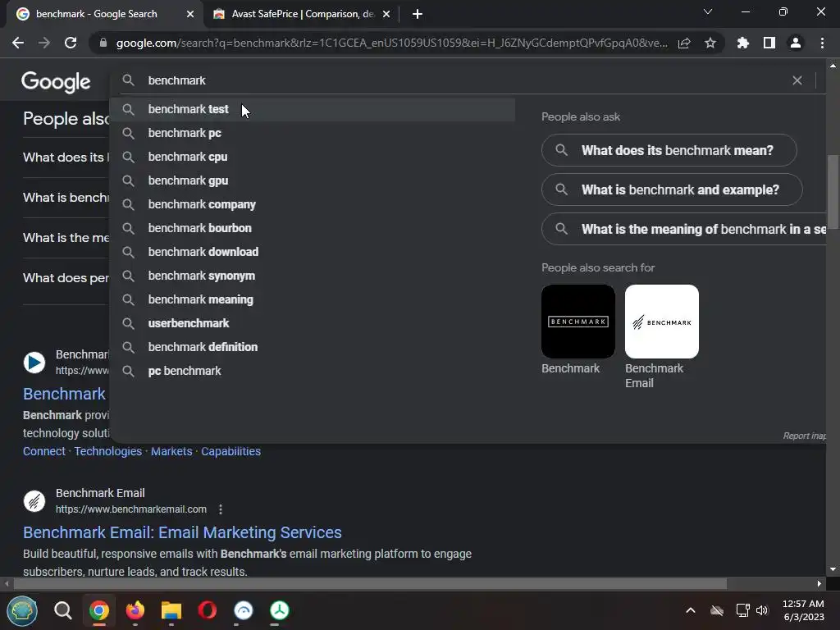Go to Google home via the logo
This screenshot has width=840, height=630.
57,82
